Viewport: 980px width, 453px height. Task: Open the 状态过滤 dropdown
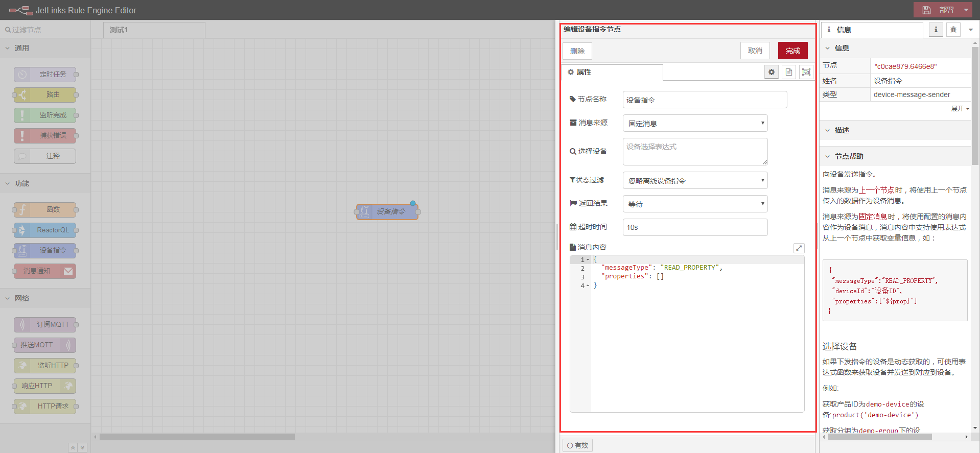(695, 181)
